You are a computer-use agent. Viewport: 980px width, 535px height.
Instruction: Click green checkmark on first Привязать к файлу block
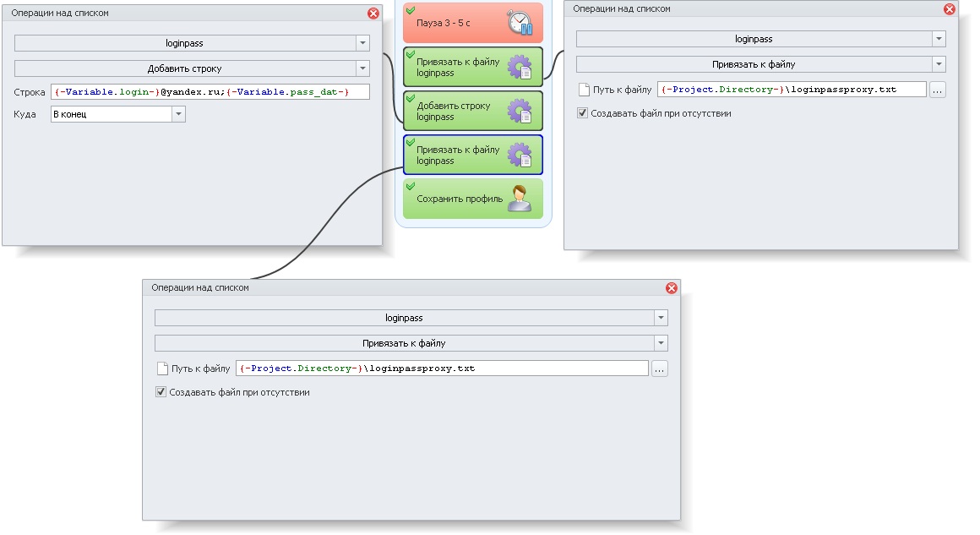point(411,54)
